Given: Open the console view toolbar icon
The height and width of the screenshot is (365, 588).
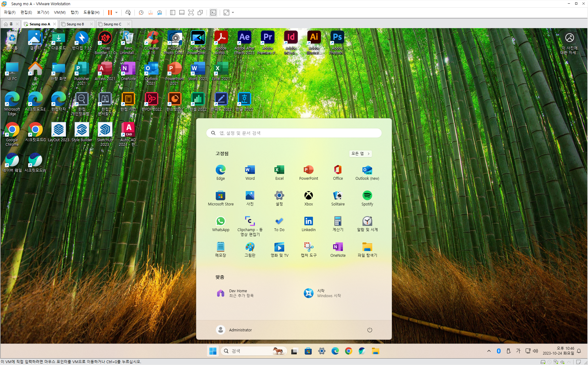Looking at the screenshot, I should coord(213,13).
